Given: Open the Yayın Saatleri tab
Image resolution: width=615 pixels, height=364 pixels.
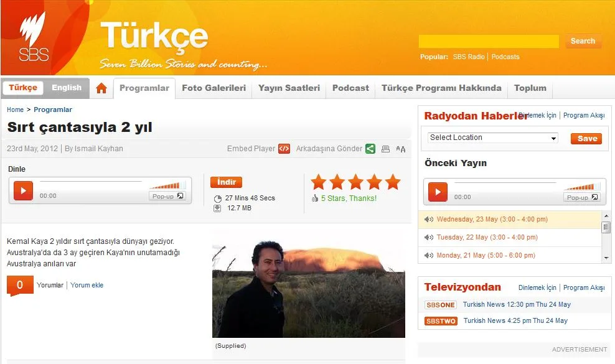Looking at the screenshot, I should (289, 88).
